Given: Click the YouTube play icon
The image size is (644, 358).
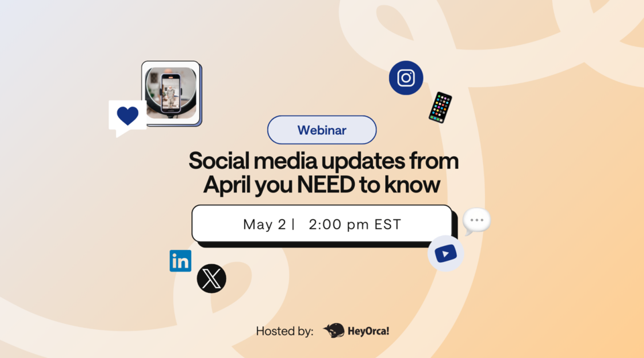Looking at the screenshot, I should 445,253.
